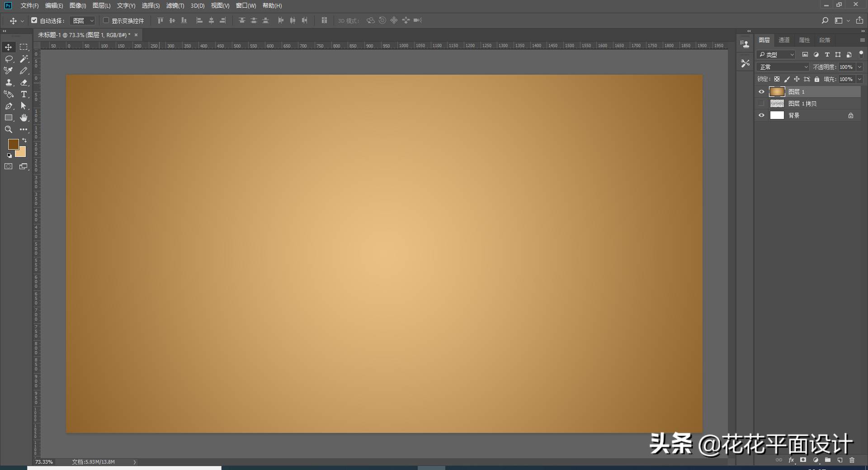Select the Zoom magnifier tool
Image resolution: width=868 pixels, height=470 pixels.
(x=9, y=129)
